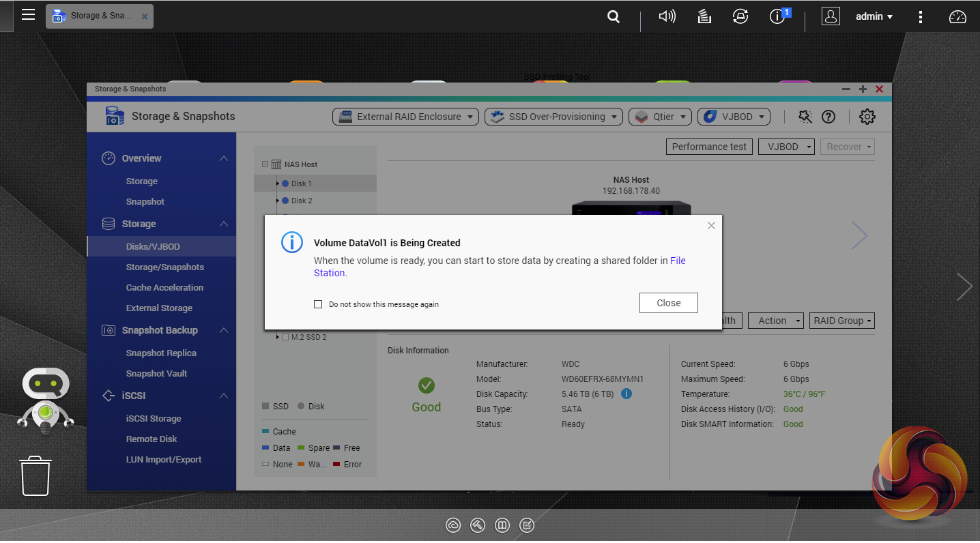Viewport: 980px width, 543px height.
Task: Select Disk 2 in the tree
Action: point(301,201)
